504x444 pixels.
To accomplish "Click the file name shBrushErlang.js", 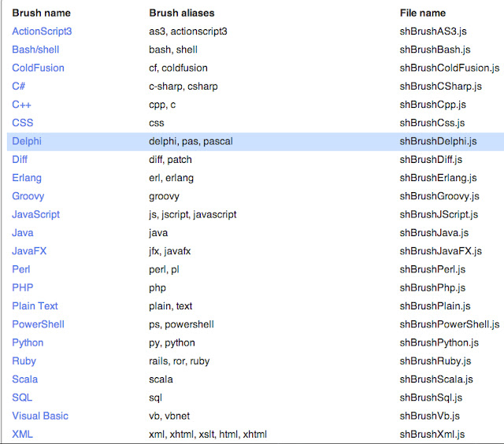I will [x=439, y=178].
